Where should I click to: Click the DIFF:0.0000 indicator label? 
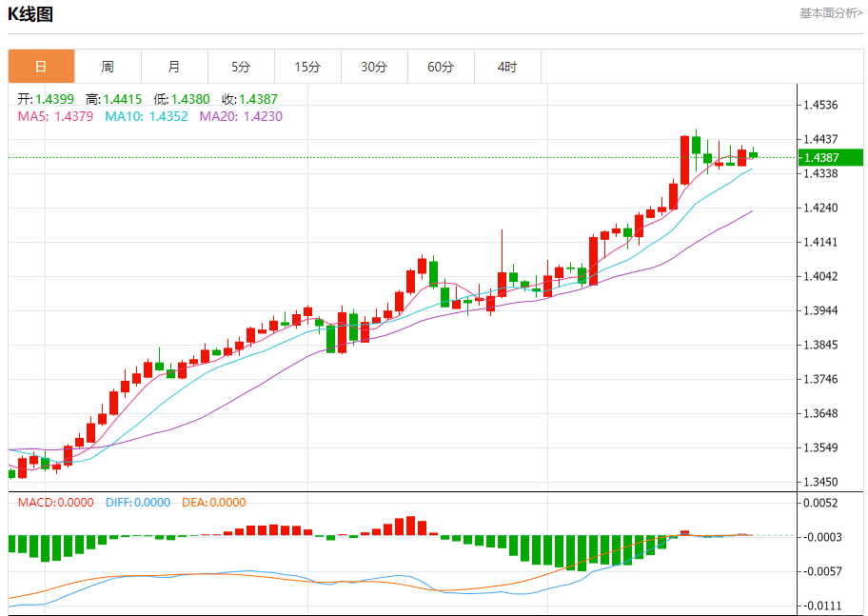(x=138, y=503)
